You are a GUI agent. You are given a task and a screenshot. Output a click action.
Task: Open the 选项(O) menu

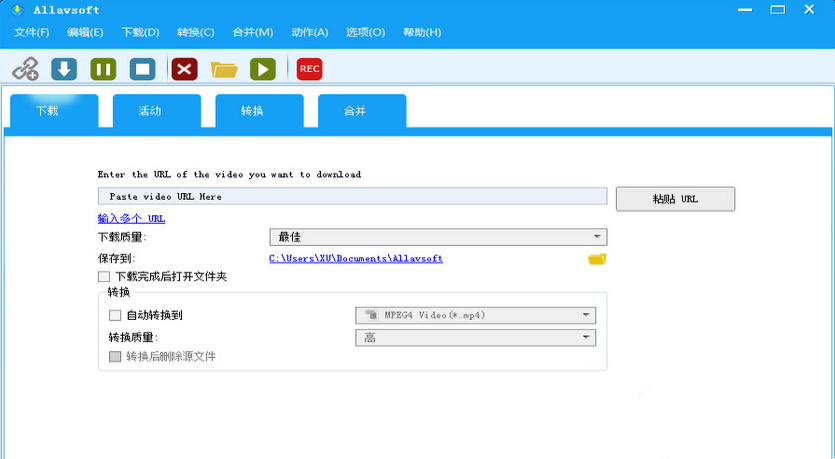[365, 32]
